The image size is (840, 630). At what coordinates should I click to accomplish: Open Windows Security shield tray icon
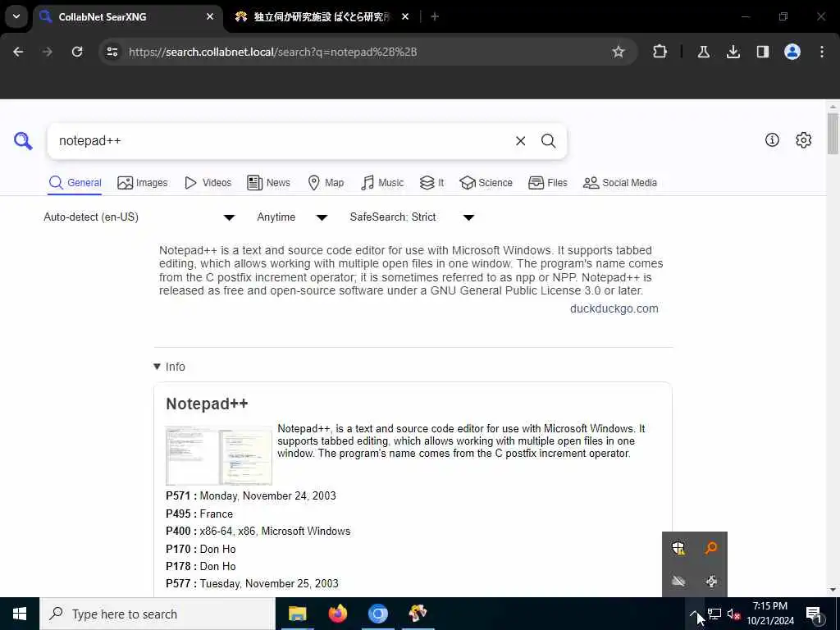tap(678, 548)
